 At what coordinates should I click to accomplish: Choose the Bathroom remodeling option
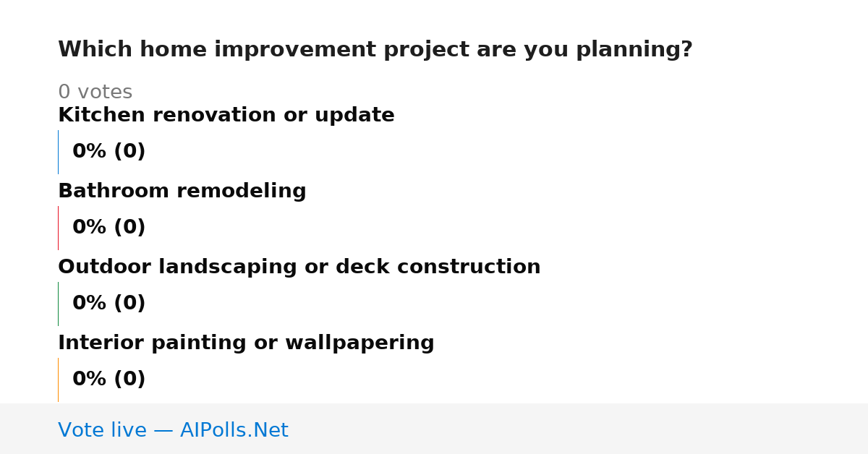[x=182, y=191]
